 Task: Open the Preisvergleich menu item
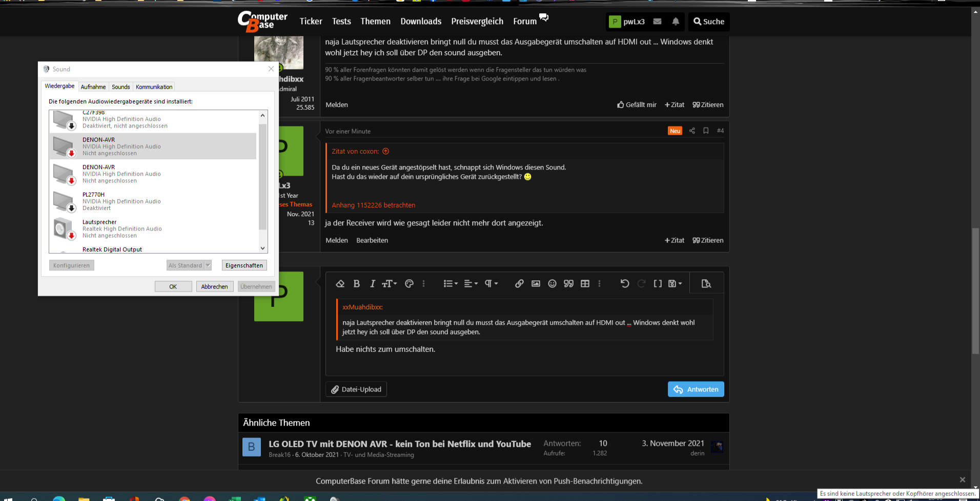pos(477,22)
